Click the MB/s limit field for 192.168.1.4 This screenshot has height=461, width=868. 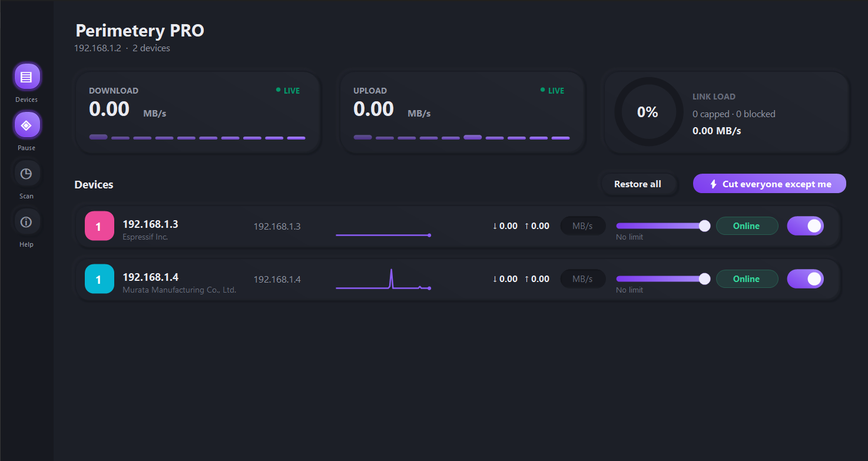582,279
